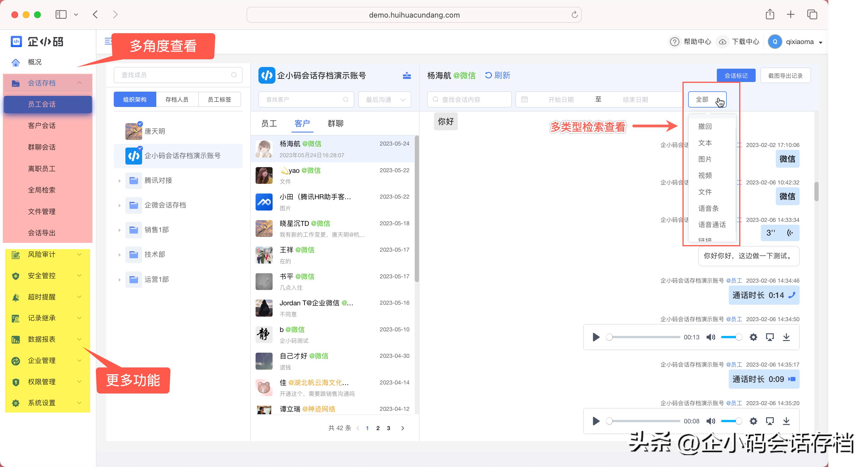Switch to the 存档人员 tab
Screen dimensions: 868x467
(177, 99)
